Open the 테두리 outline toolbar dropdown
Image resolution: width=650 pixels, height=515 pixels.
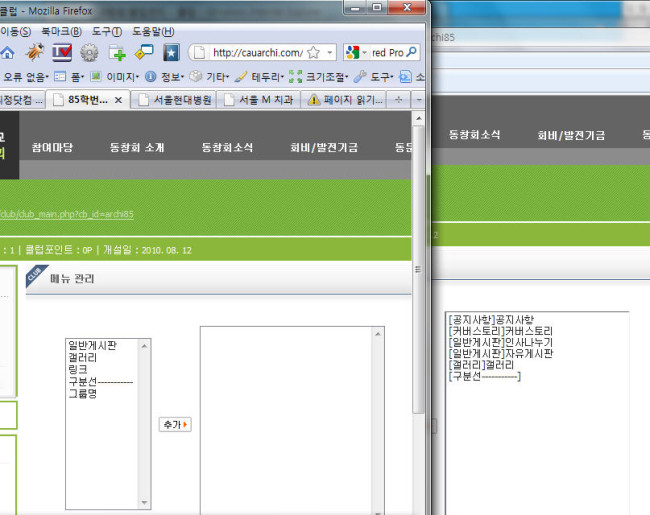point(259,77)
